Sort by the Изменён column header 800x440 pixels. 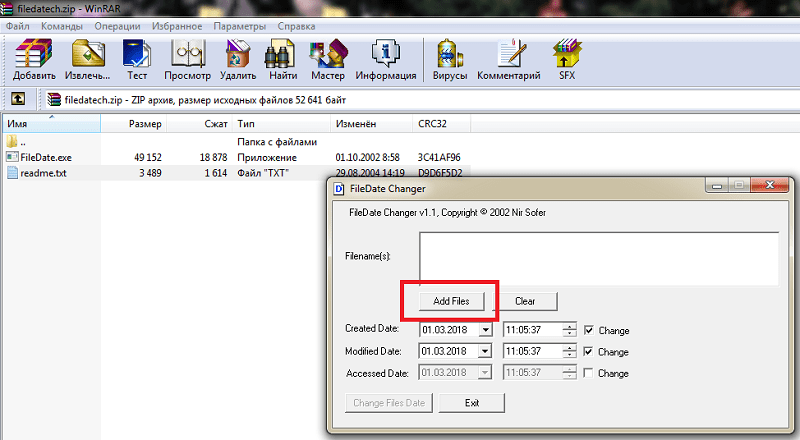point(371,124)
